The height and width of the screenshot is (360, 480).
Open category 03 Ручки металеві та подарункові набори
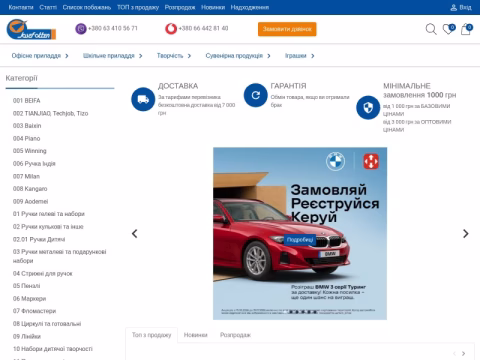[x=60, y=256]
